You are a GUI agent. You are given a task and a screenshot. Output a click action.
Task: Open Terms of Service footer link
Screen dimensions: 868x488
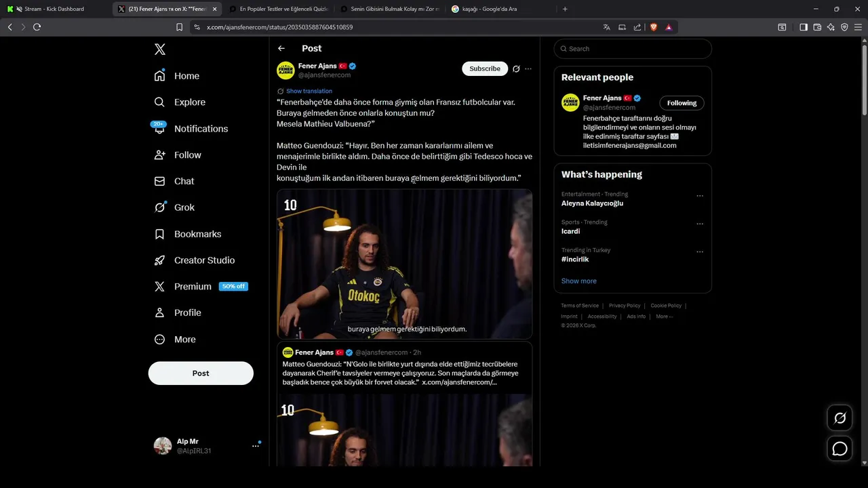point(580,306)
